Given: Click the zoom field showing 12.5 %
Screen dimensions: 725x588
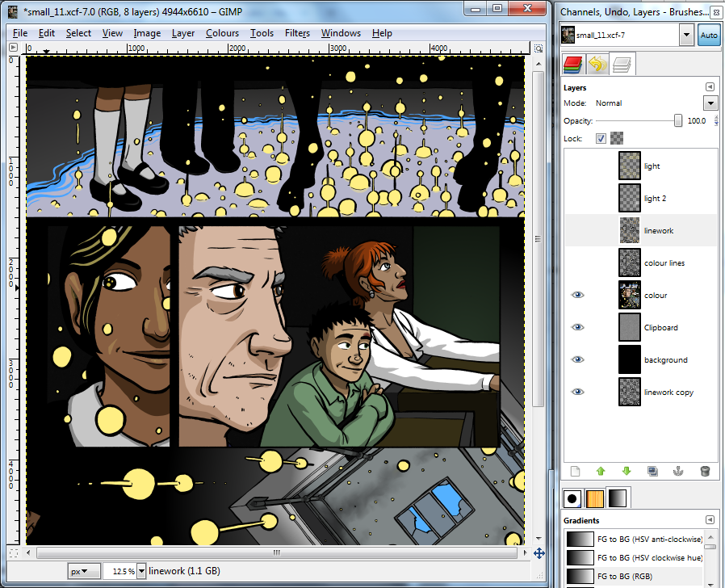Looking at the screenshot, I should pos(119,572).
